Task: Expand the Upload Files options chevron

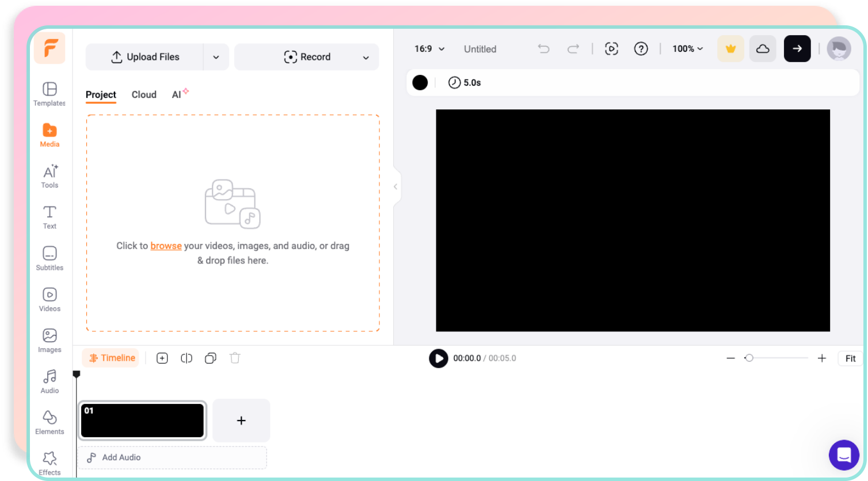Action: 216,57
